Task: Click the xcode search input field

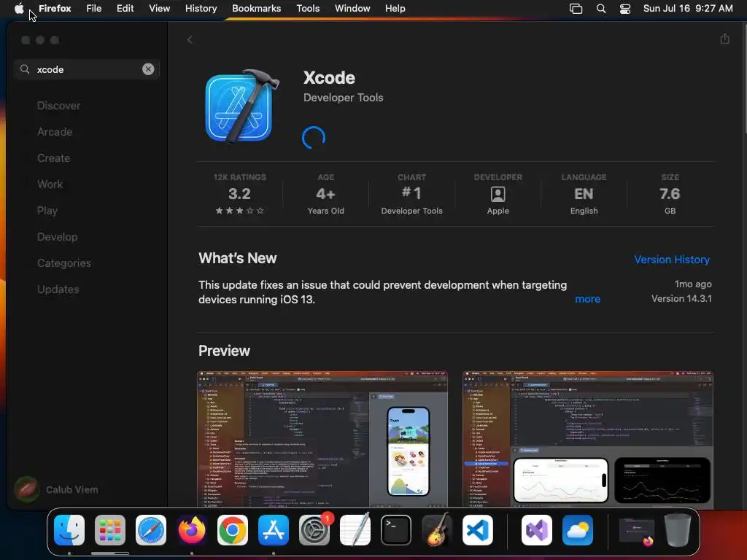Action: pos(88,69)
